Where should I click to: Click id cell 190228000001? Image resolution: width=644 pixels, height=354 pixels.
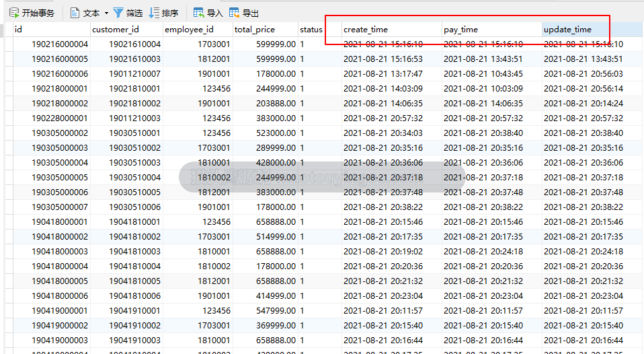click(52, 118)
